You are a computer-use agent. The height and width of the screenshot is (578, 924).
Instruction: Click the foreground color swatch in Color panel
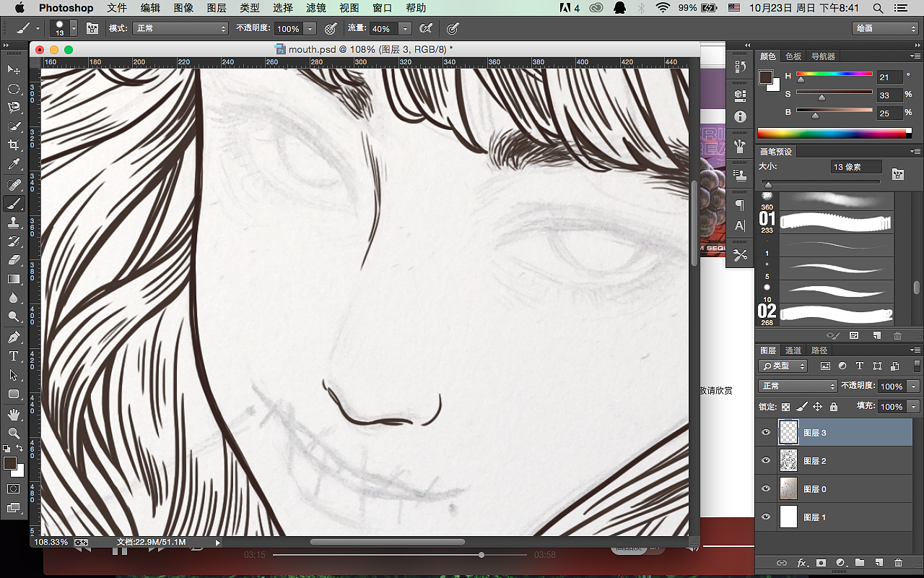point(765,77)
